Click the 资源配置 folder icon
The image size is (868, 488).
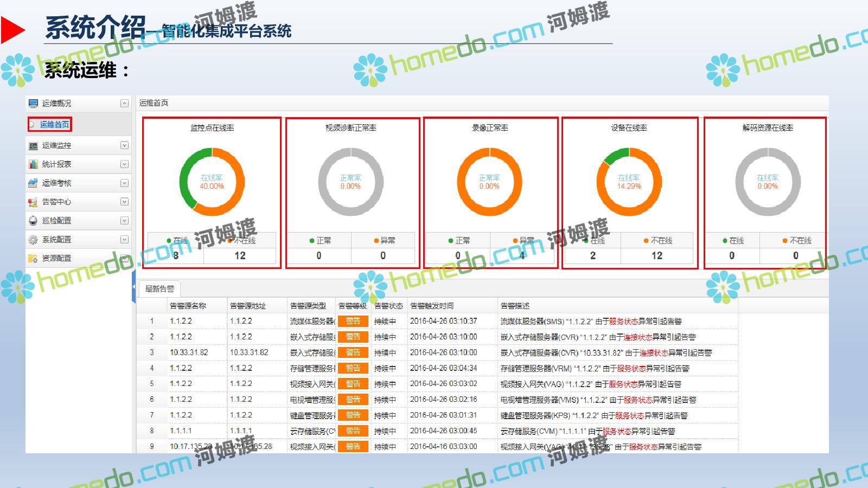click(x=34, y=259)
